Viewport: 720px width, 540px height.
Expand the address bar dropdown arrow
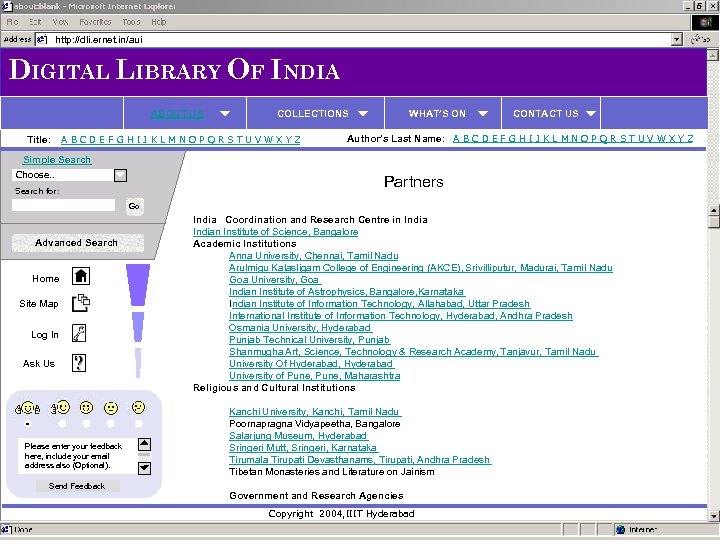pos(676,39)
